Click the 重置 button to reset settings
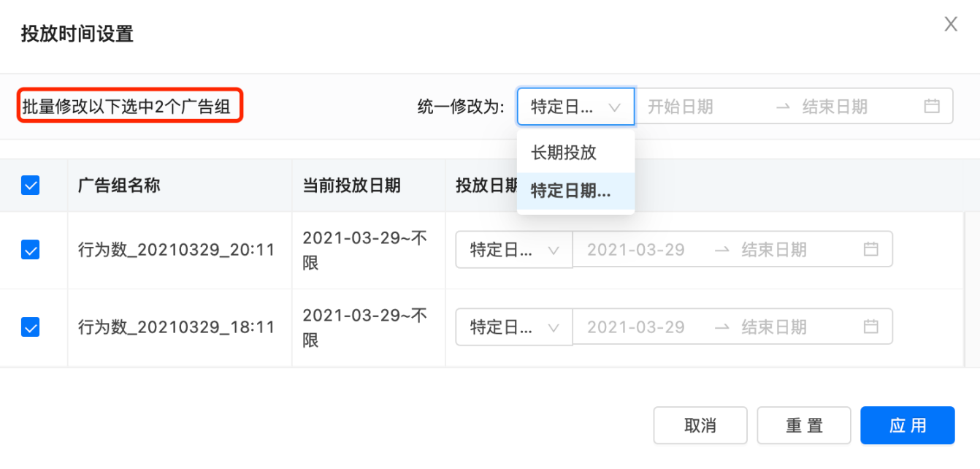The width and height of the screenshot is (980, 469). coord(803,425)
